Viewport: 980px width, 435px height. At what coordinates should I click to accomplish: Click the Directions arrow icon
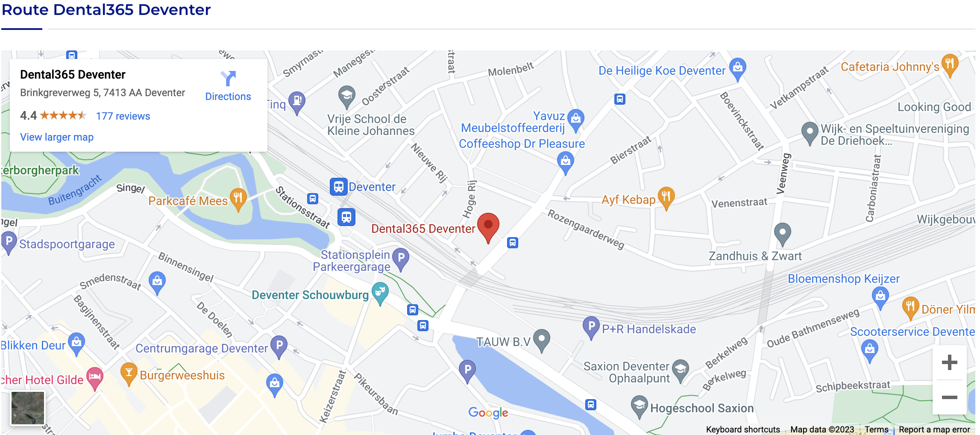(x=228, y=79)
